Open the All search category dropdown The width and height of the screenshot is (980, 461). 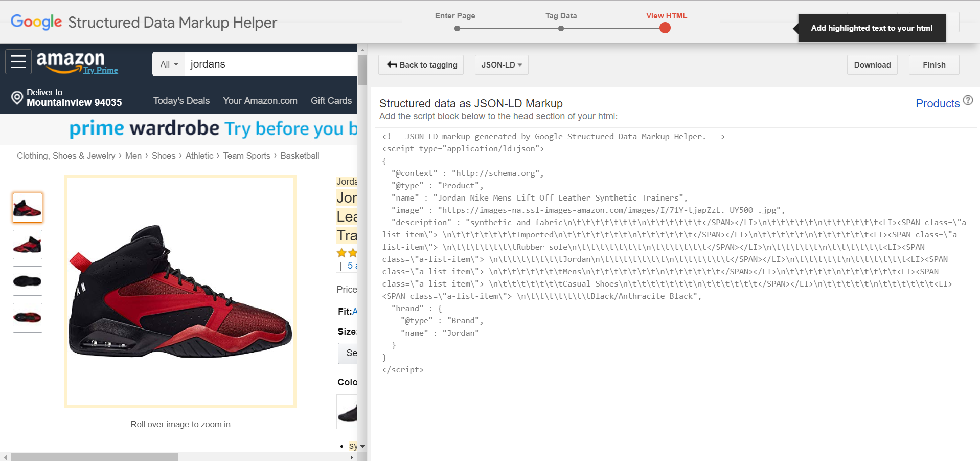pyautogui.click(x=169, y=64)
